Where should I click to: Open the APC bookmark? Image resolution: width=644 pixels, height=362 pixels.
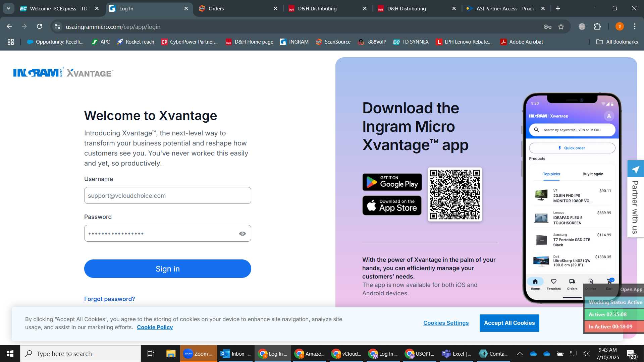pos(101,42)
